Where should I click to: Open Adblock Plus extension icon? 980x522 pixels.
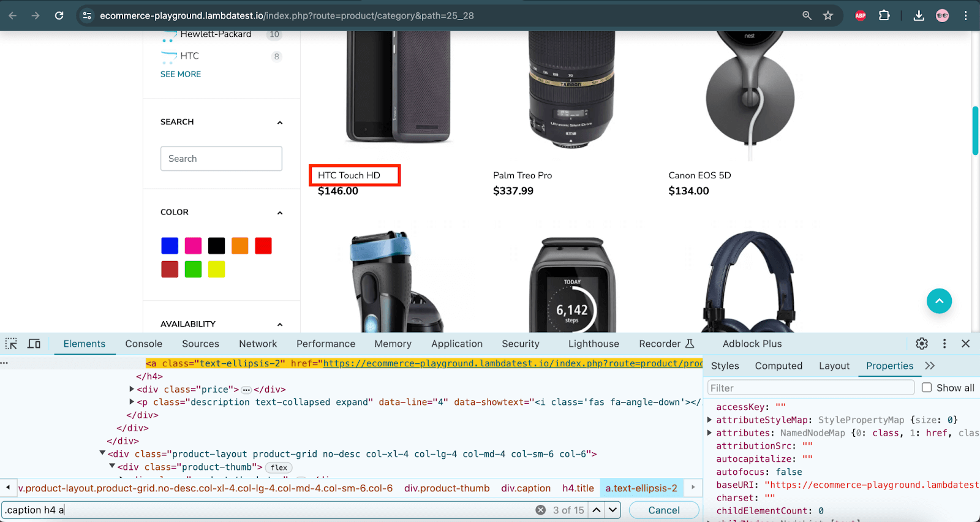pos(861,15)
